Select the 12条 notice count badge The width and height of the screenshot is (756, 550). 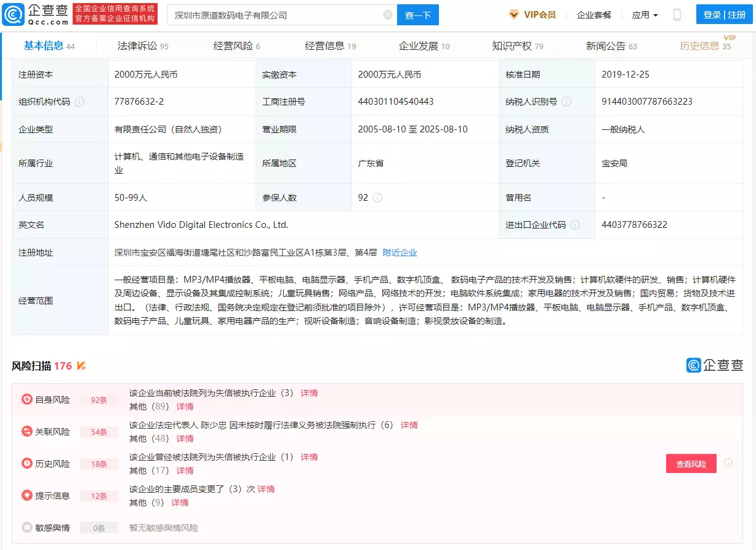[x=99, y=496]
